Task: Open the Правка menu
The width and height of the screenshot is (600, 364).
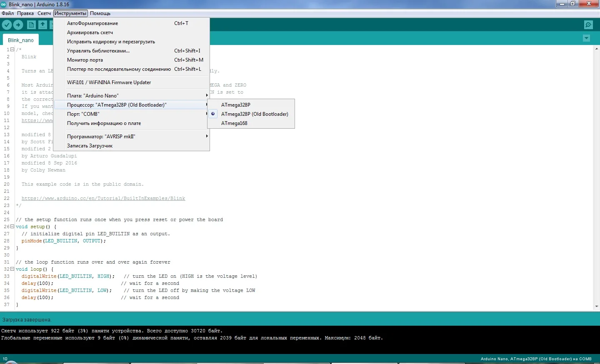Action: click(25, 13)
